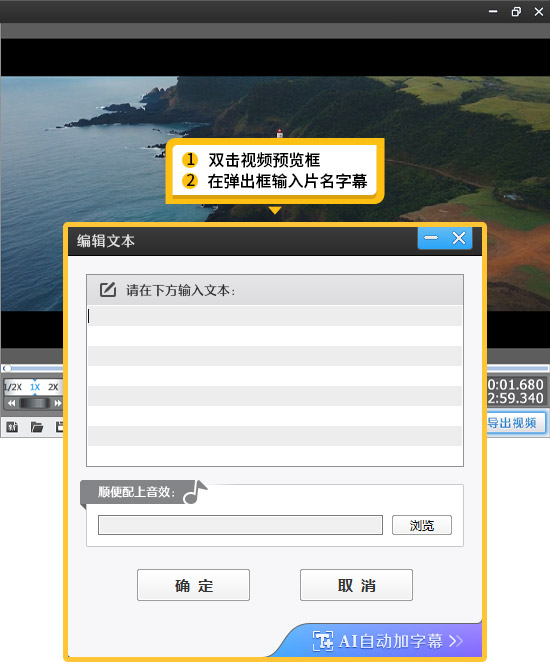Click the save icon beside the folder icon
Screen dimensions: 550x662
[60, 427]
